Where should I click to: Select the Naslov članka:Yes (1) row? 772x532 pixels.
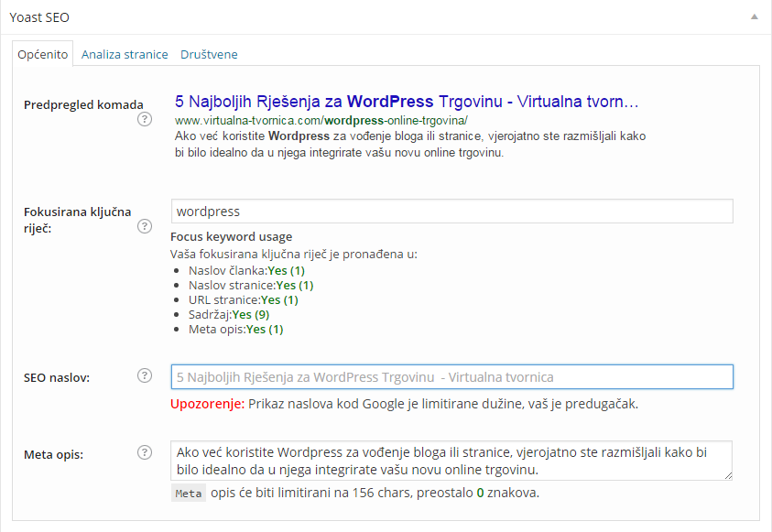point(246,271)
